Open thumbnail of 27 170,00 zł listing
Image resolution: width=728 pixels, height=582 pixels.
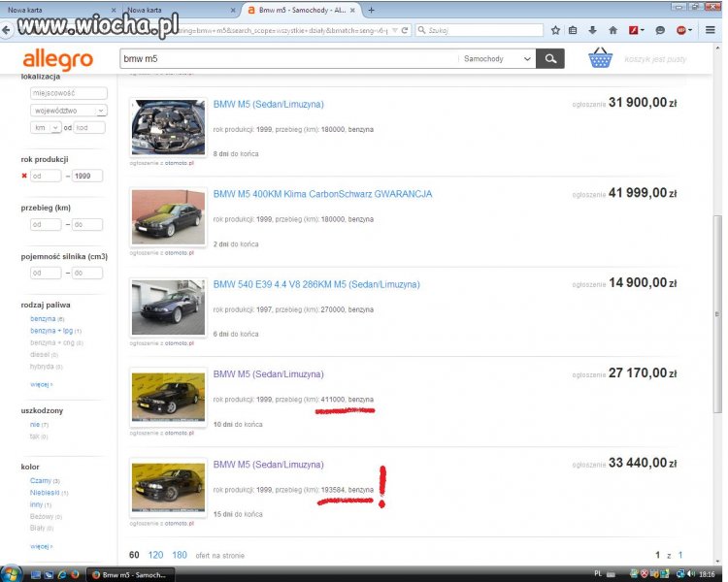[168, 398]
